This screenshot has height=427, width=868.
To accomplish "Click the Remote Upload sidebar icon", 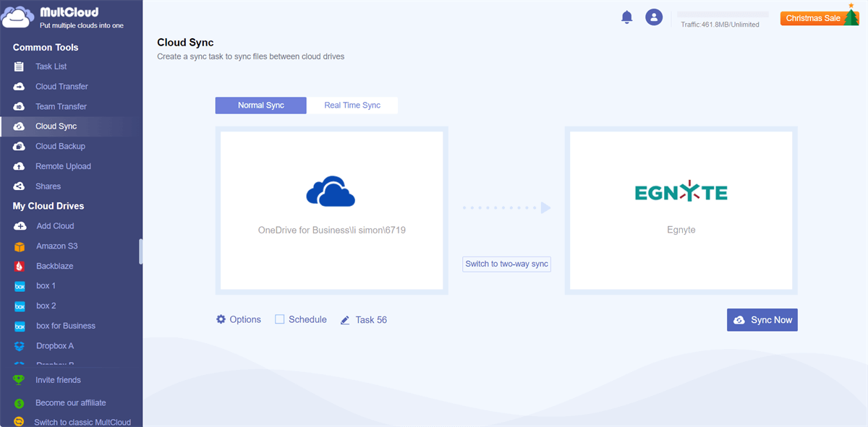I will [x=20, y=166].
